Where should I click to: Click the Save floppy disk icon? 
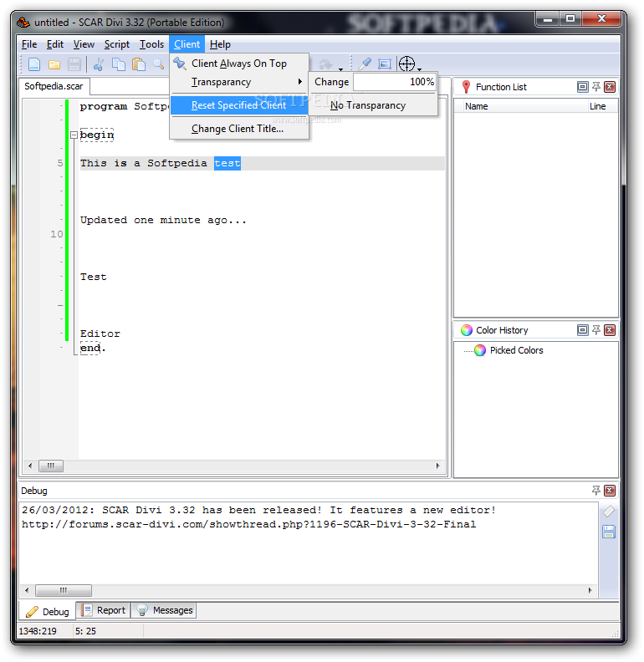(x=74, y=64)
